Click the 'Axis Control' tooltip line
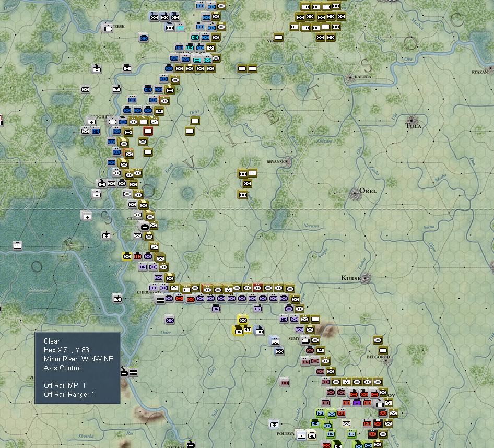Screen dimensions: 494x448 tap(62, 368)
